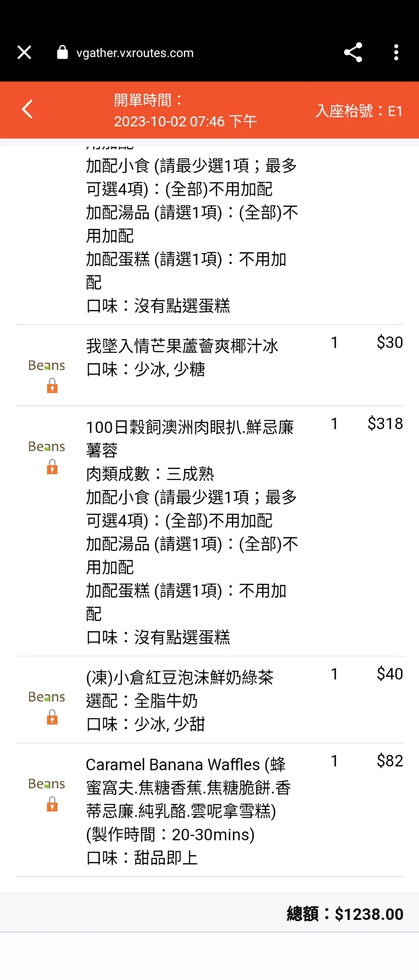Tap the Beans logo next to $30 drink
The width and height of the screenshot is (419, 980).
[x=46, y=366]
